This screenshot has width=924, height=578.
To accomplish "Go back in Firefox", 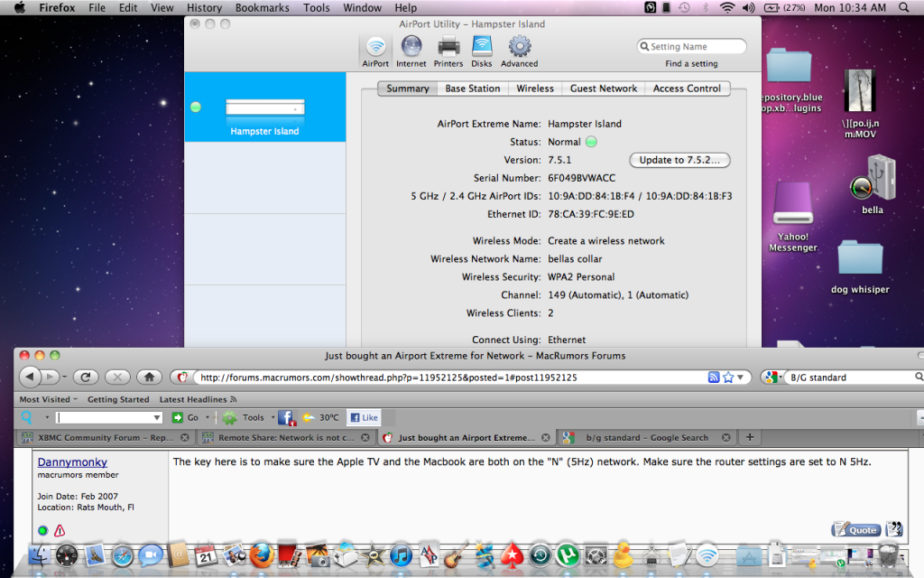I will point(30,377).
